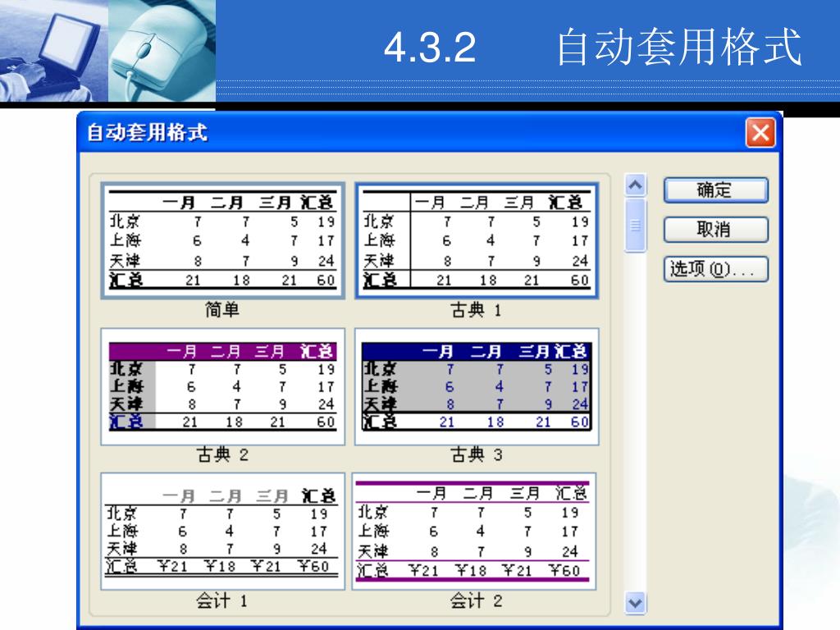Click the 会计 1 label text
The width and height of the screenshot is (840, 630).
pyautogui.click(x=221, y=600)
